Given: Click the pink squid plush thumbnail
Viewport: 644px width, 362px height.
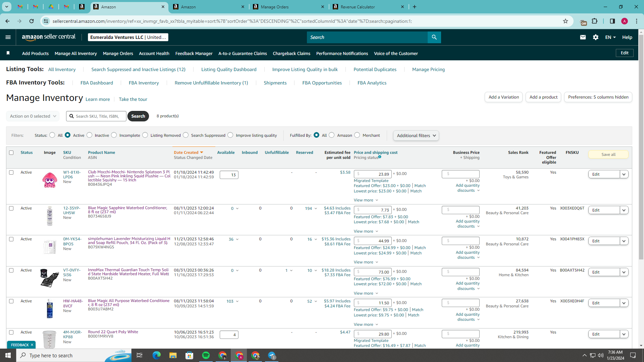Looking at the screenshot, I should [50, 180].
